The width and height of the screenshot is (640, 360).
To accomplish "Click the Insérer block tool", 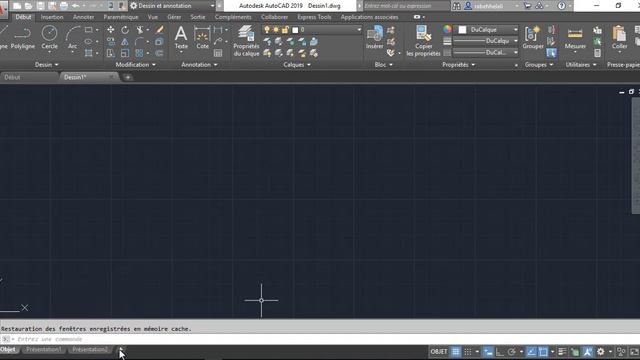I will 374,38.
